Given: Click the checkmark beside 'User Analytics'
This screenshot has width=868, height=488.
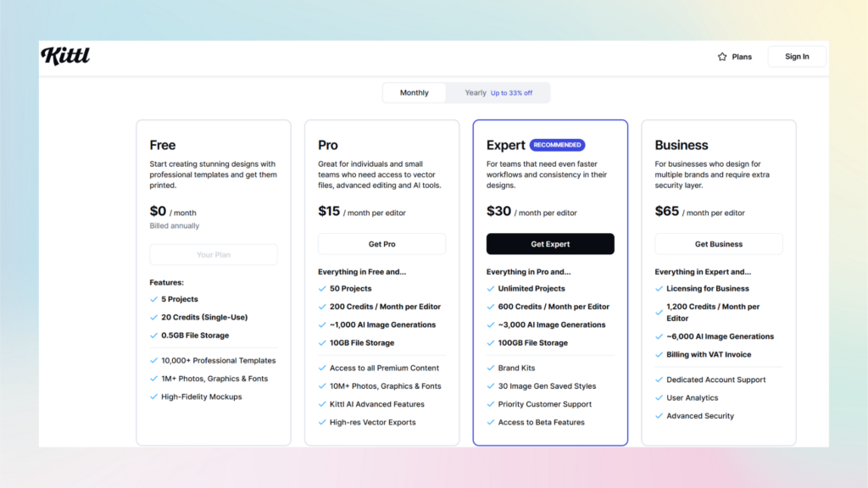Looking at the screenshot, I should point(659,398).
